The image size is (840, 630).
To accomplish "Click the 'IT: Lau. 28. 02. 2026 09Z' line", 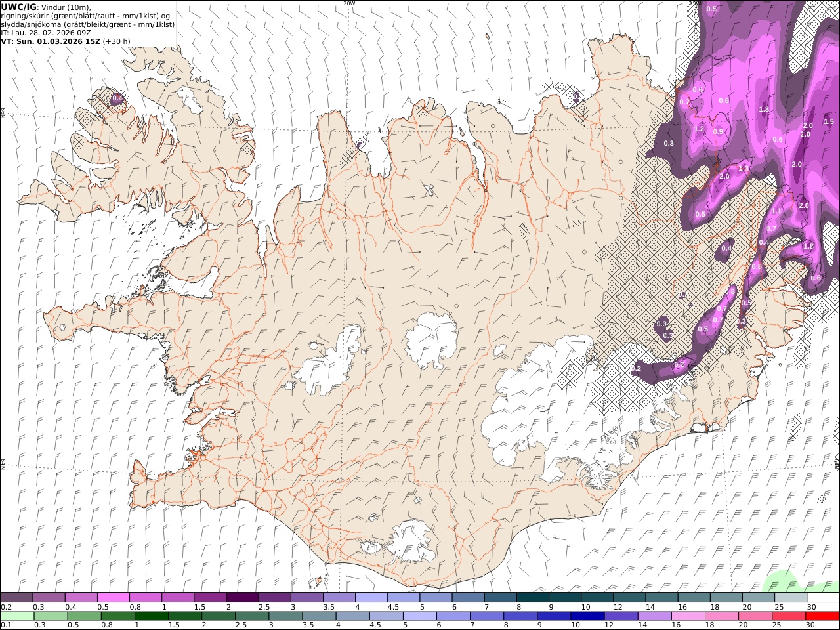I will tap(45, 33).
